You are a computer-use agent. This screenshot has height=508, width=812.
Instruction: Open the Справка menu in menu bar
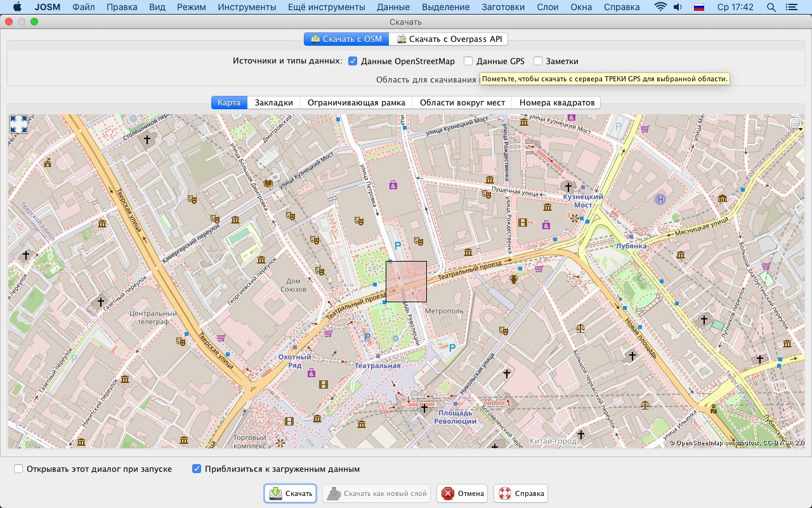[622, 8]
